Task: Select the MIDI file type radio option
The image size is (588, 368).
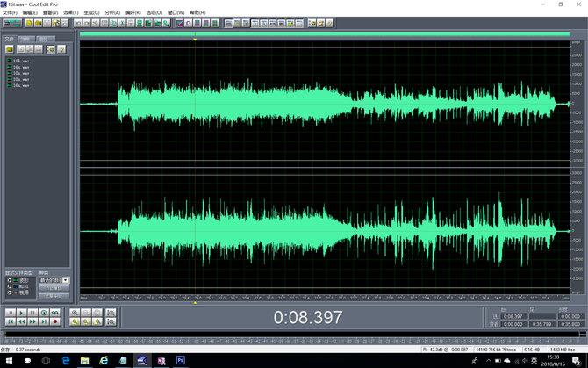Action: 9,286
